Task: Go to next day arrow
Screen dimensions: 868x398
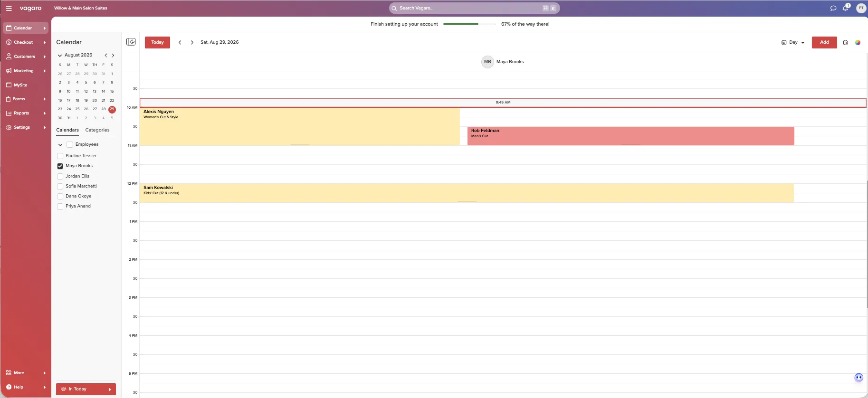Action: [x=192, y=42]
